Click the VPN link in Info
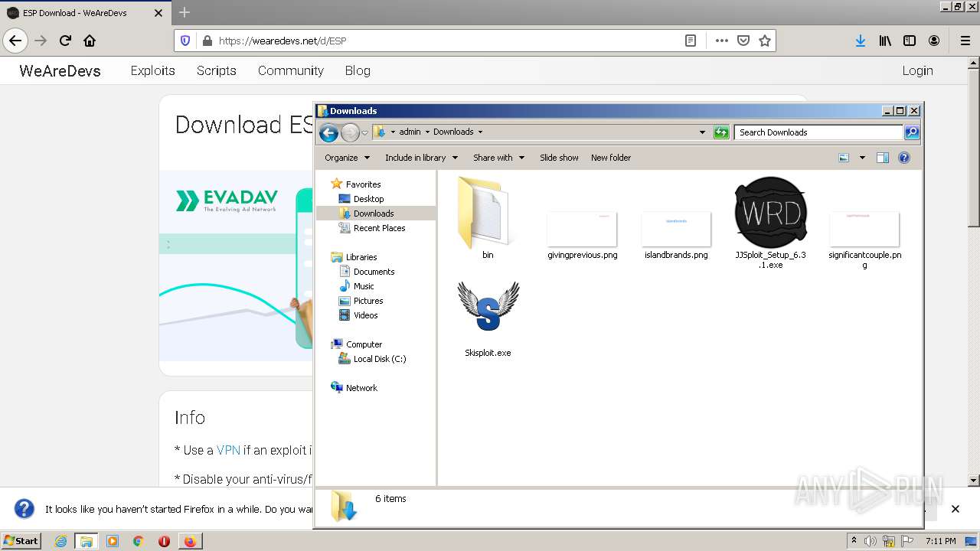 pyautogui.click(x=228, y=450)
